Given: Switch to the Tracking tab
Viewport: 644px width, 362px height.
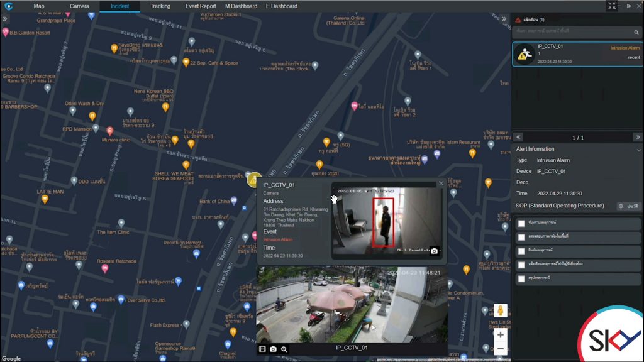Looking at the screenshot, I should pos(160,6).
